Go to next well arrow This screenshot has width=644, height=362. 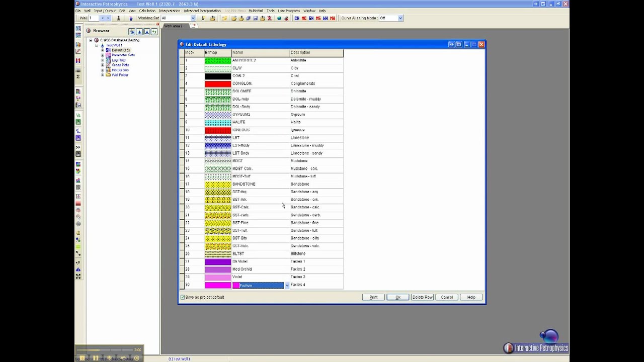108,18
